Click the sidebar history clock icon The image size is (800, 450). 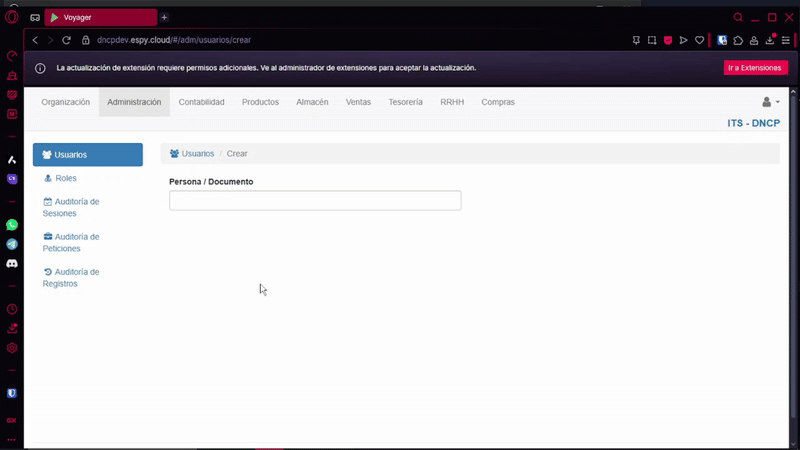(x=12, y=310)
